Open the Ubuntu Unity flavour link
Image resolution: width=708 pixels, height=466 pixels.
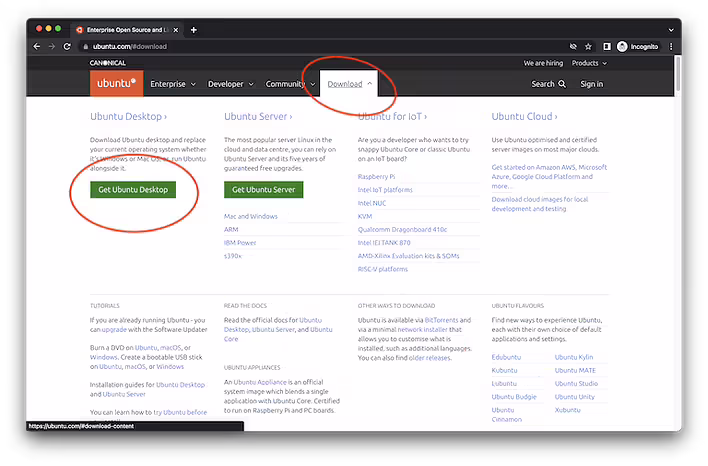coord(574,397)
